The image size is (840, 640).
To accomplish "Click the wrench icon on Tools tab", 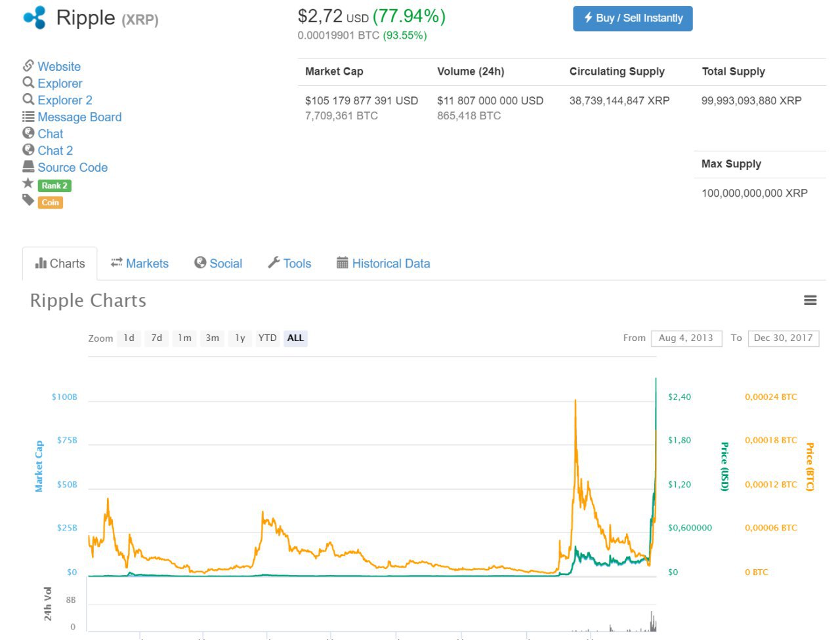I will point(274,262).
